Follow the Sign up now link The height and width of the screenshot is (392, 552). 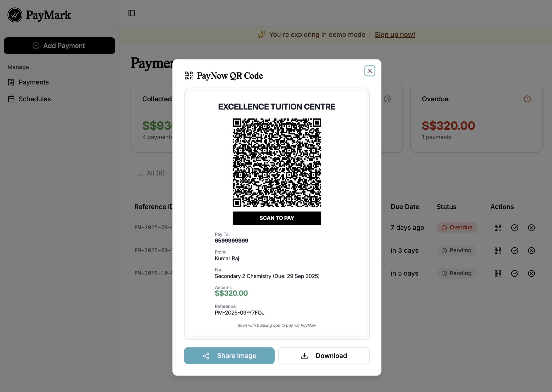[395, 35]
